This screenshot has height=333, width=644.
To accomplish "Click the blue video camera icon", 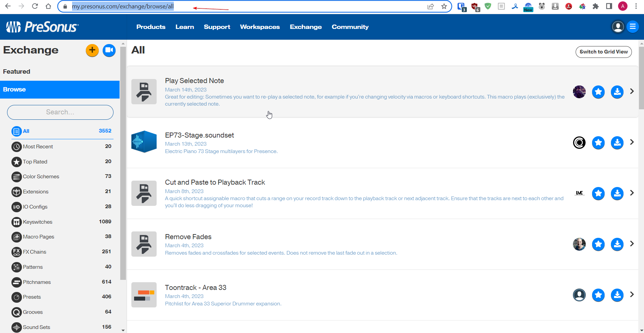I will point(109,50).
